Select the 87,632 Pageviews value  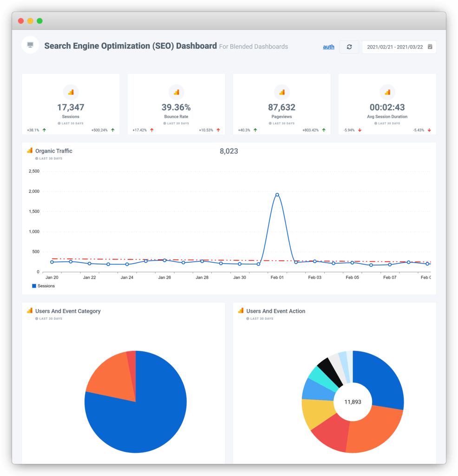click(x=281, y=107)
